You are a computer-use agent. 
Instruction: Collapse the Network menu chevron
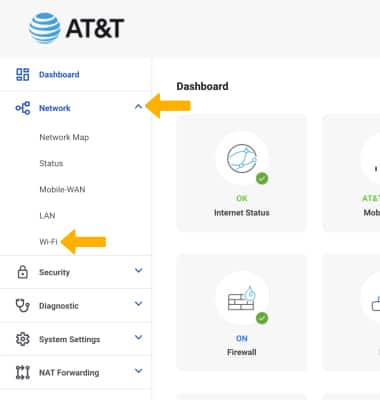click(x=138, y=107)
